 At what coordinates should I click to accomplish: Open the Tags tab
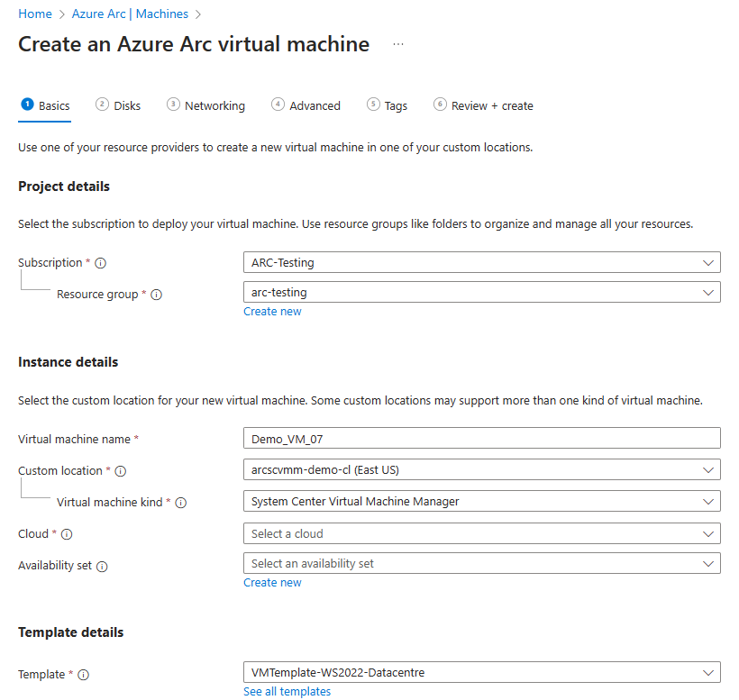[387, 105]
